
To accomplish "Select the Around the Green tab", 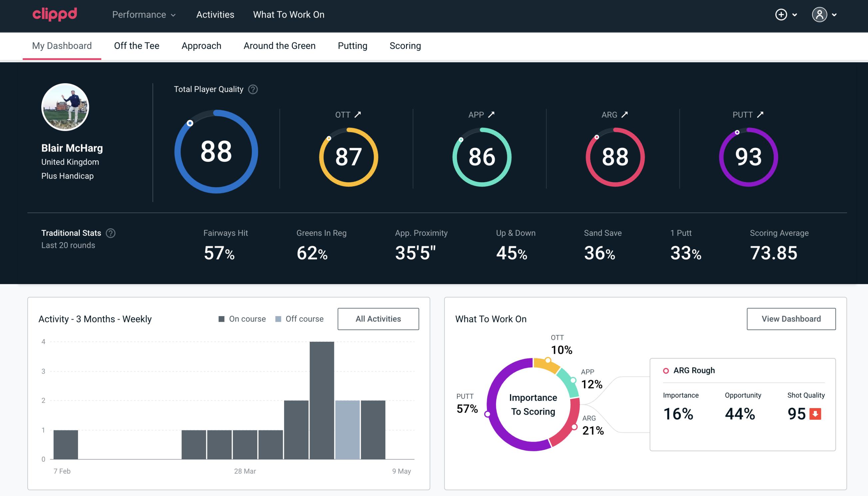I will (x=279, y=45).
